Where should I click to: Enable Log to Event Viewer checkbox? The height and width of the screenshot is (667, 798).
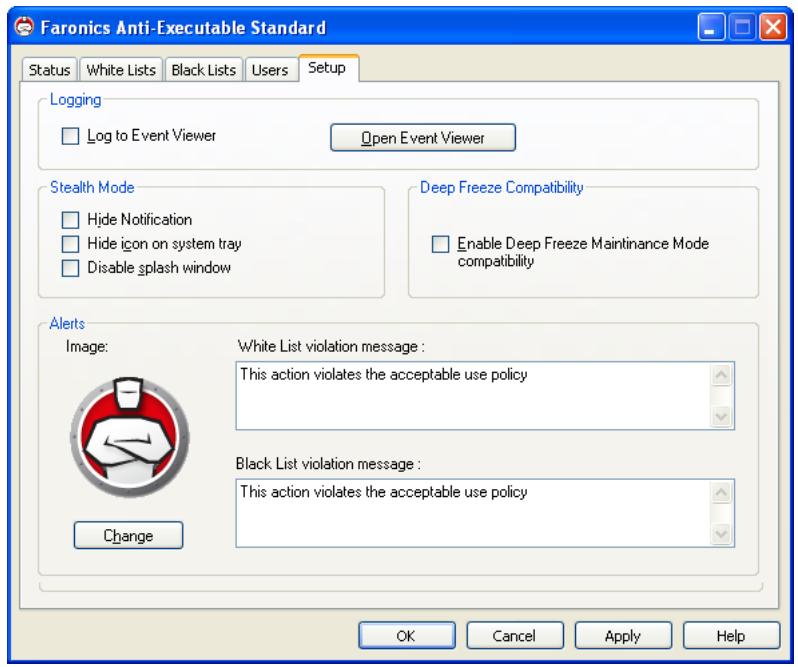click(x=70, y=136)
